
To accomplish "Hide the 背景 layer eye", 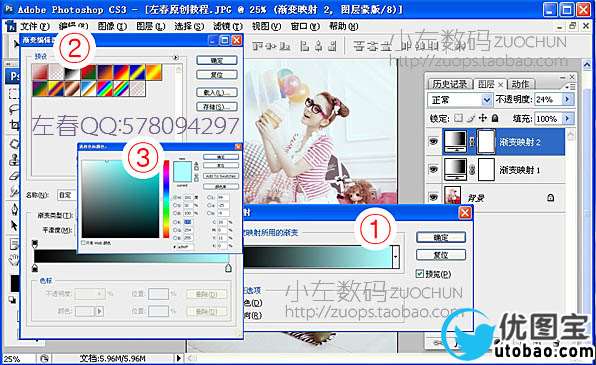I will pyautogui.click(x=433, y=197).
